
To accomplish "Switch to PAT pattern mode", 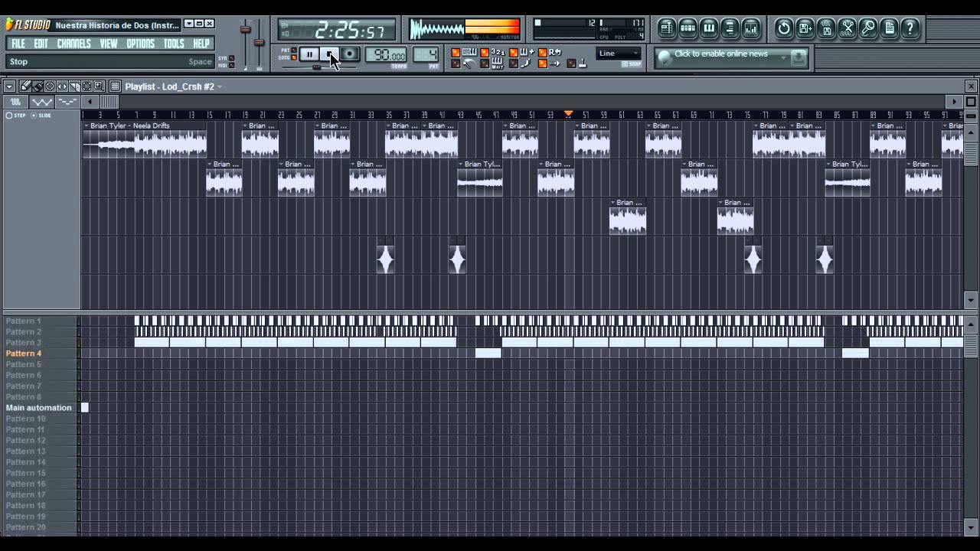I will pyautogui.click(x=294, y=50).
